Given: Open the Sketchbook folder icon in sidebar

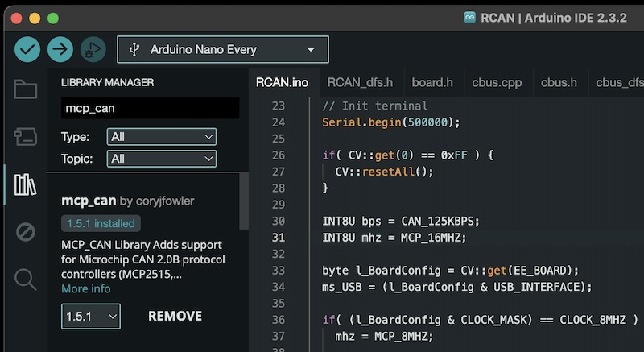Looking at the screenshot, I should [25, 89].
